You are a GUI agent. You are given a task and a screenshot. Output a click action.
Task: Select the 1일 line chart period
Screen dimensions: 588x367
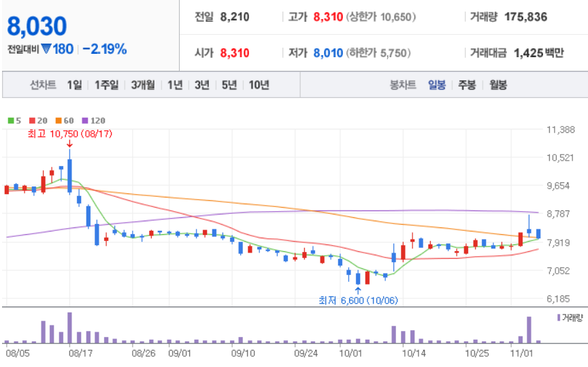click(74, 85)
